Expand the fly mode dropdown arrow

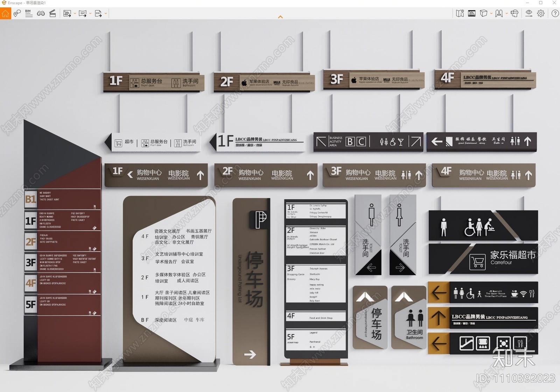tap(507, 14)
